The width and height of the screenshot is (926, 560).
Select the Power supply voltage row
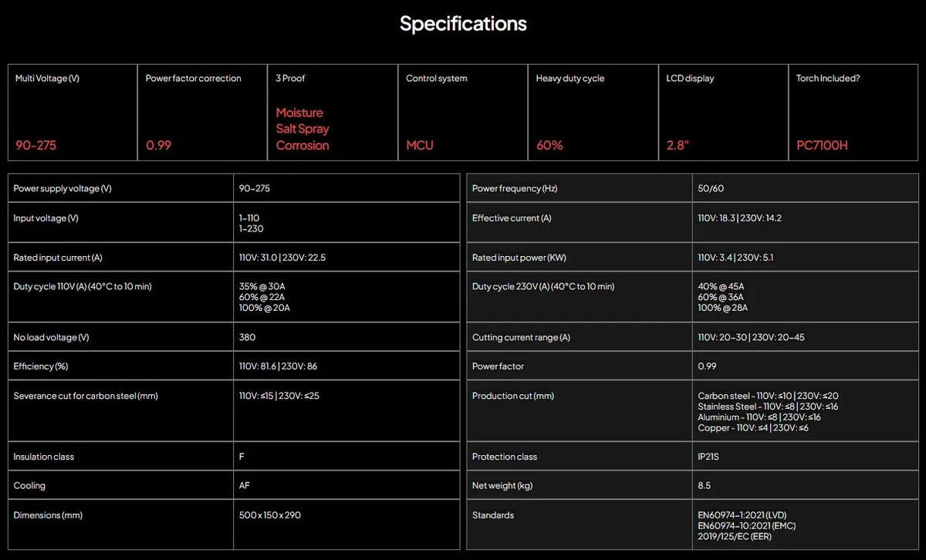pyautogui.click(x=234, y=188)
